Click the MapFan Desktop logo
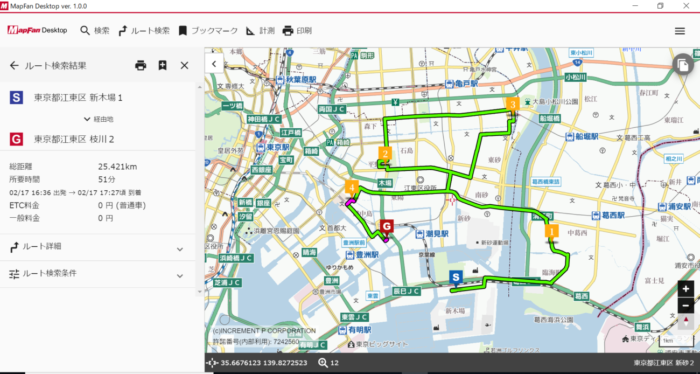The height and width of the screenshot is (374, 700). pyautogui.click(x=37, y=30)
